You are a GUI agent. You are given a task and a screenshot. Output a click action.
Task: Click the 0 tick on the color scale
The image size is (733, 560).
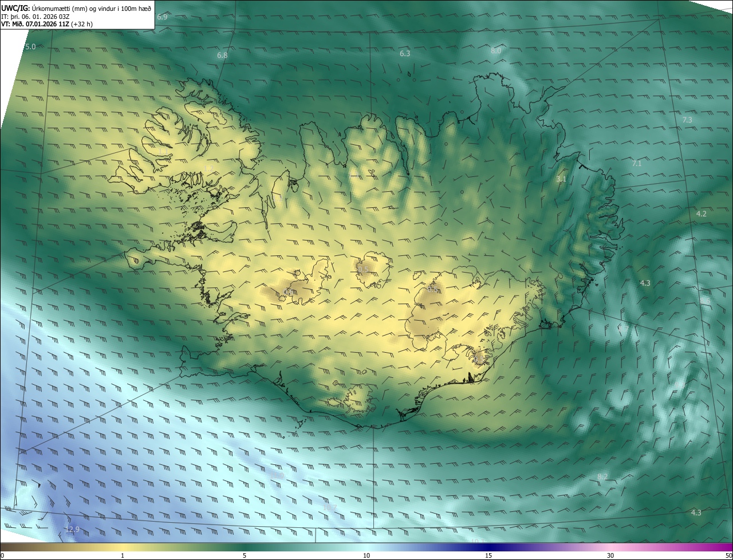(x=2, y=555)
